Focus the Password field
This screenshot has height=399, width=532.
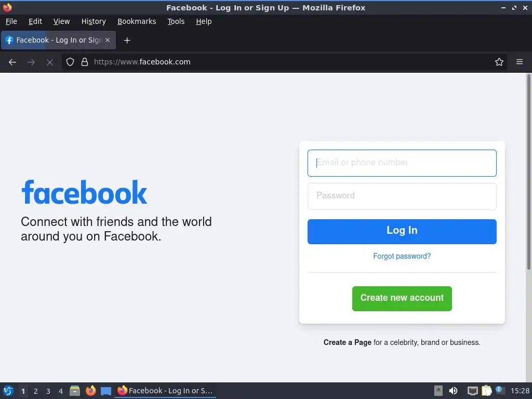click(x=402, y=196)
